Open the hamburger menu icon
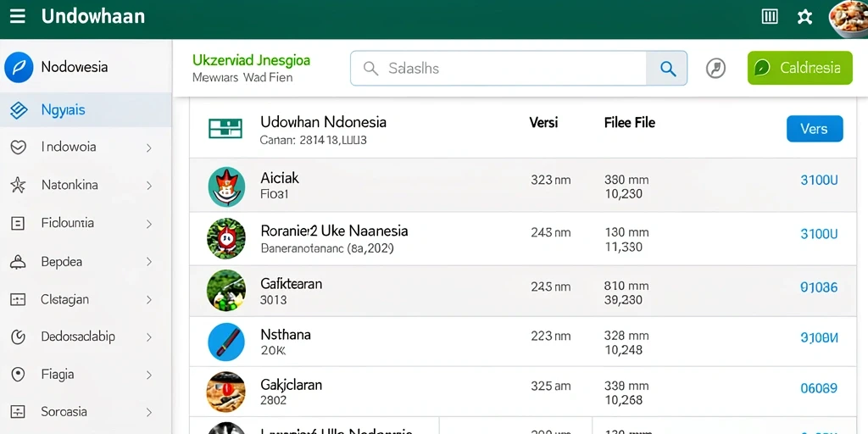The width and height of the screenshot is (868, 434). point(18,17)
